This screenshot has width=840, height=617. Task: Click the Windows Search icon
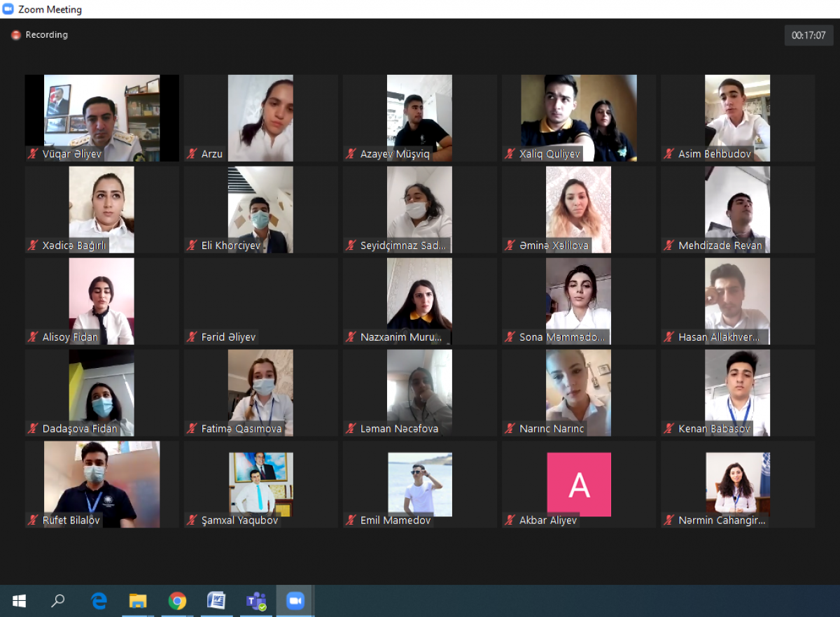point(57,600)
